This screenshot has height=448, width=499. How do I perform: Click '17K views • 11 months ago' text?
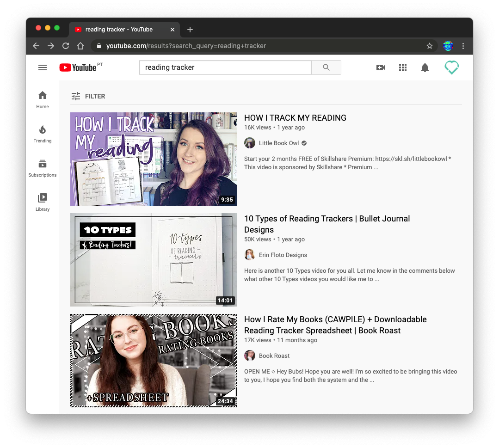coord(281,340)
